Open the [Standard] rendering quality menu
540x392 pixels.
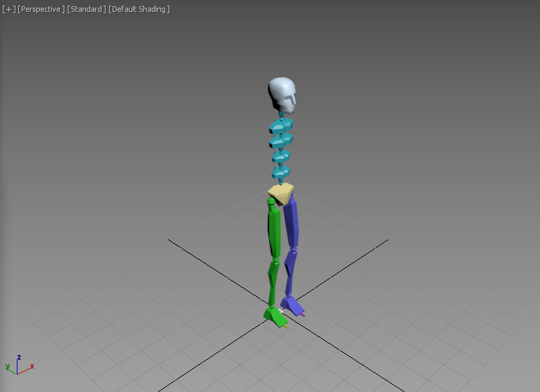point(87,9)
